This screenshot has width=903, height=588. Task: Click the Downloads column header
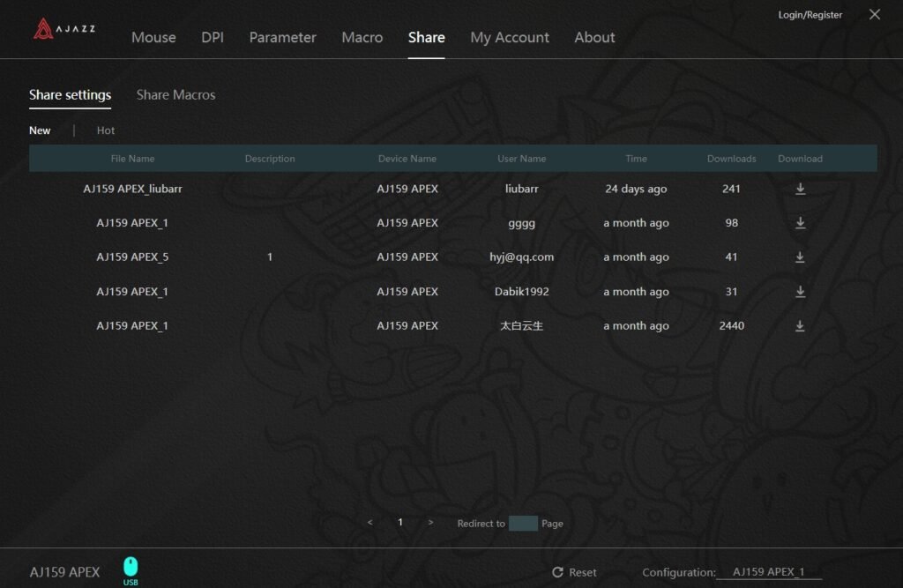(731, 159)
